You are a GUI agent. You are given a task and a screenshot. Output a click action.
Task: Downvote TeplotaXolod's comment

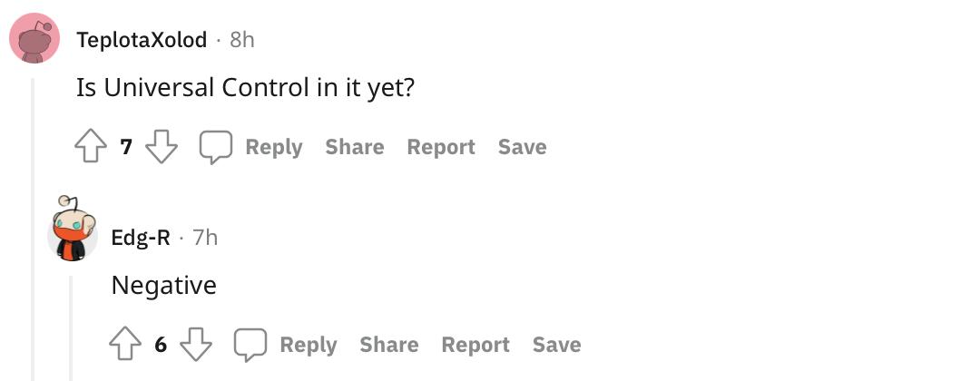pos(161,147)
